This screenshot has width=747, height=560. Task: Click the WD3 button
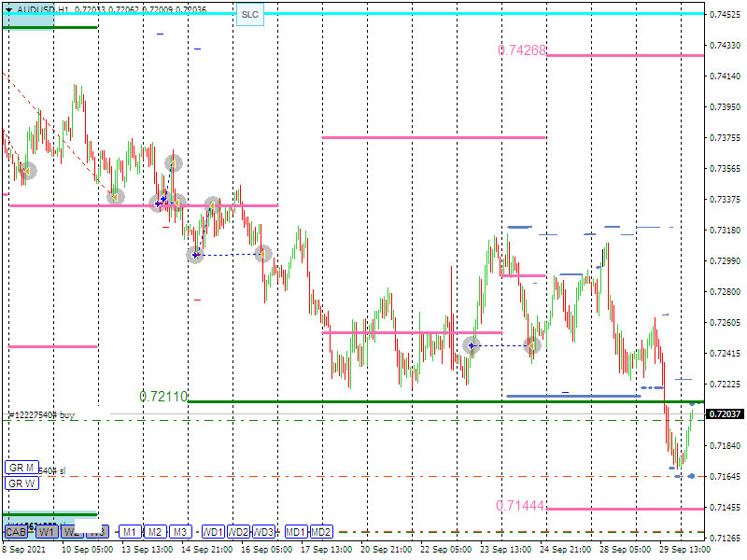click(x=264, y=532)
